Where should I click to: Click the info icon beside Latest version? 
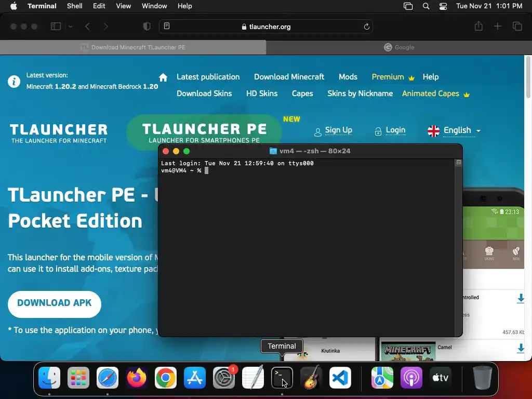[x=14, y=82]
